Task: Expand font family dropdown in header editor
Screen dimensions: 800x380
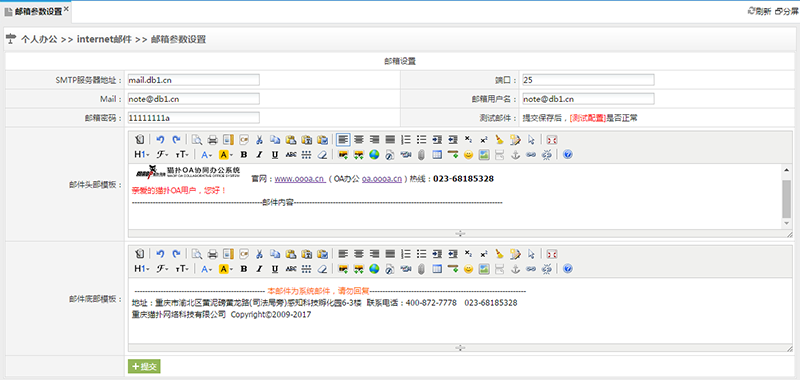Action: (163, 155)
